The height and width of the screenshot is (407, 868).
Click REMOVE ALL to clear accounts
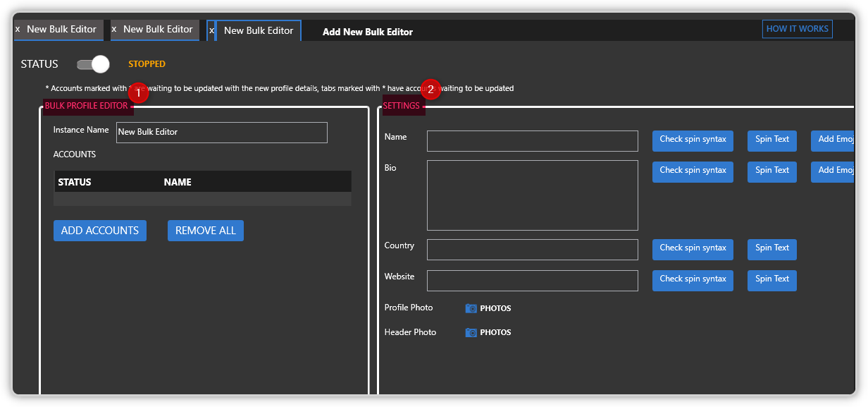tap(205, 230)
